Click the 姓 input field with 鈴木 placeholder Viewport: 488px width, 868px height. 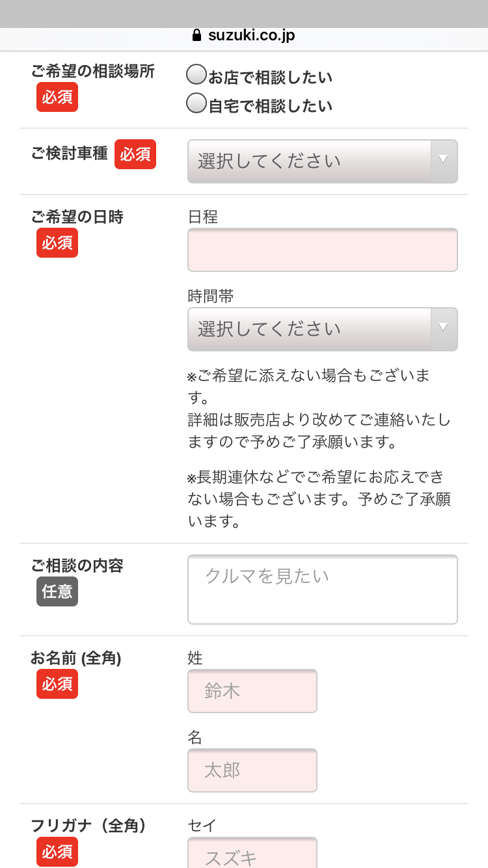click(x=252, y=691)
